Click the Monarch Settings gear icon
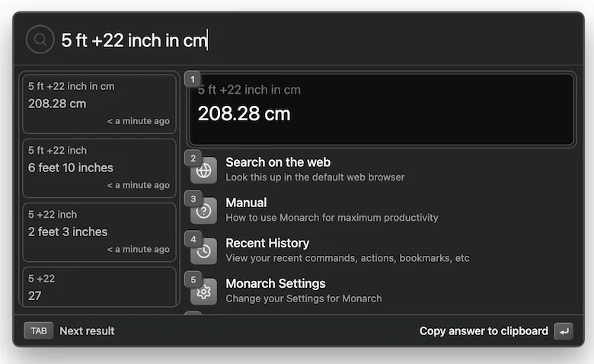The image size is (594, 364). tap(204, 292)
